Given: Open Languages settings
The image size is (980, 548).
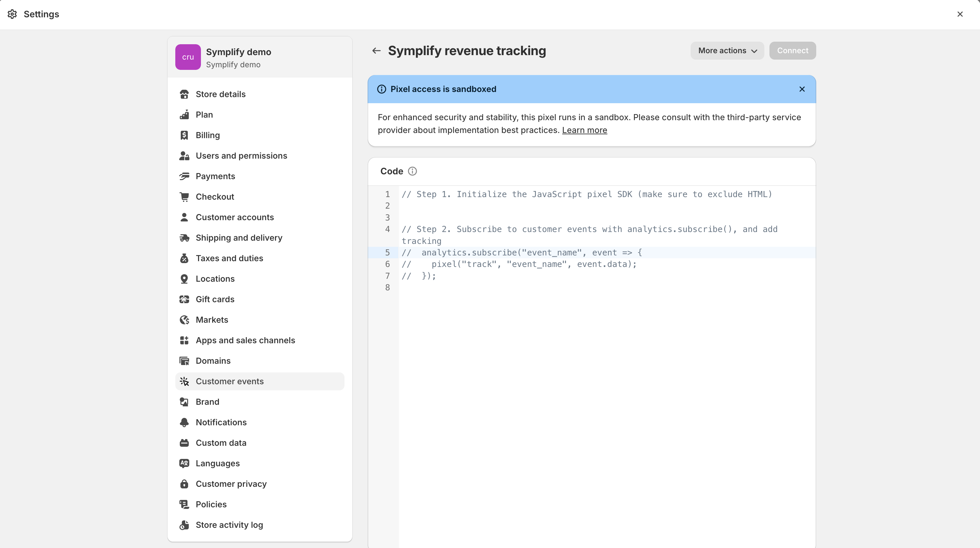Looking at the screenshot, I should [260, 463].
